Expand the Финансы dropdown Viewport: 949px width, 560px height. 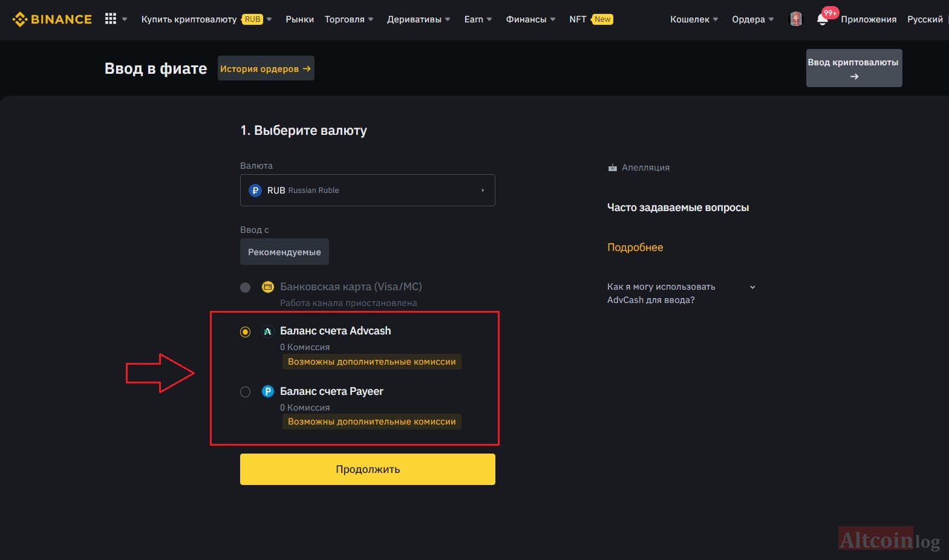point(530,19)
